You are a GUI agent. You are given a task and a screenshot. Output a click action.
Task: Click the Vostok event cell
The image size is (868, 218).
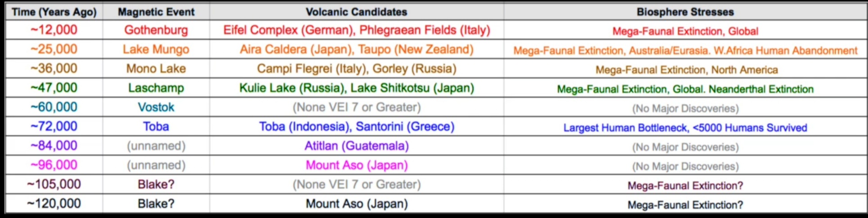(x=156, y=107)
